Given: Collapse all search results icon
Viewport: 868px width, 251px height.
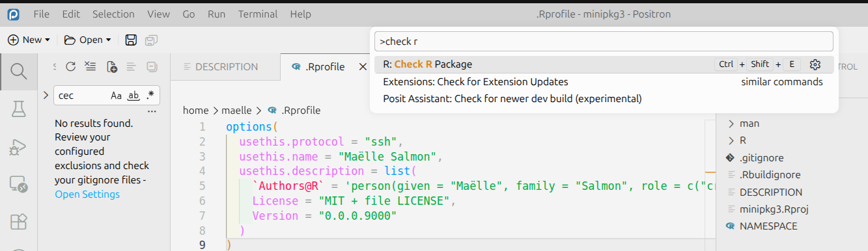Looking at the screenshot, I should 152,66.
